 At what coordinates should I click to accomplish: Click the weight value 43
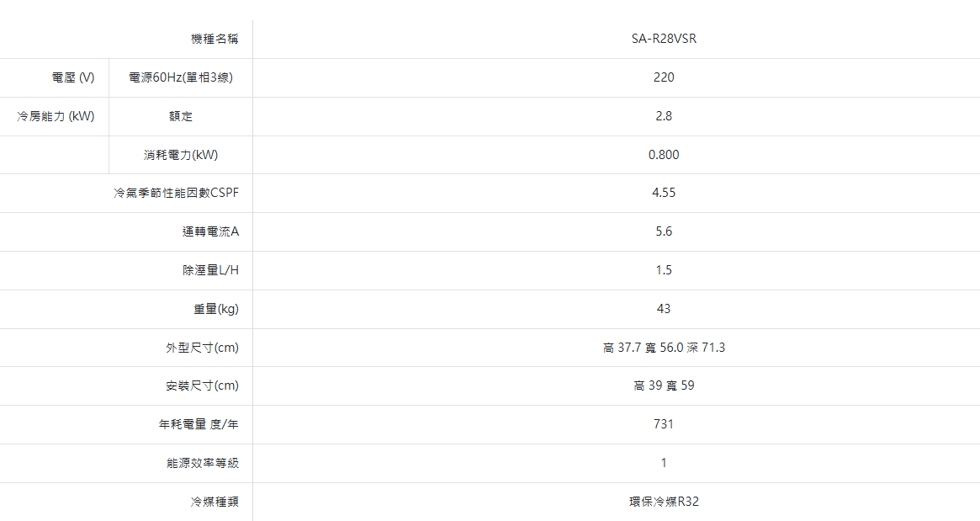pos(664,309)
